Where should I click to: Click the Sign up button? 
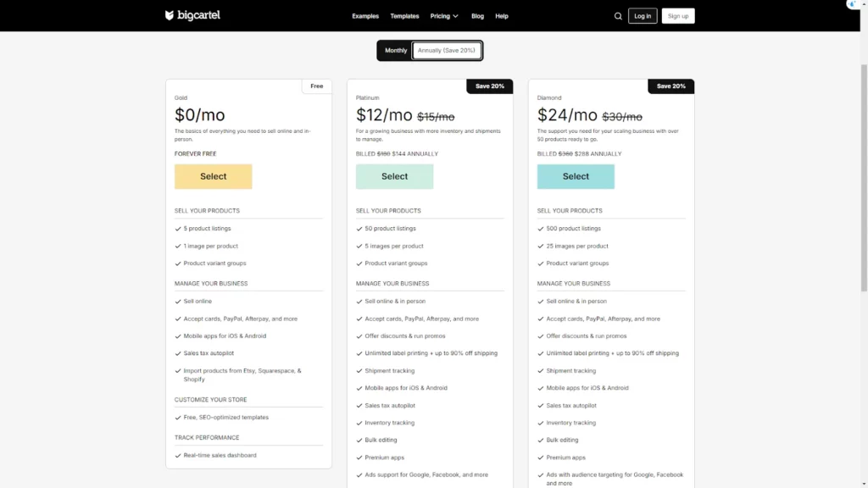(x=677, y=16)
